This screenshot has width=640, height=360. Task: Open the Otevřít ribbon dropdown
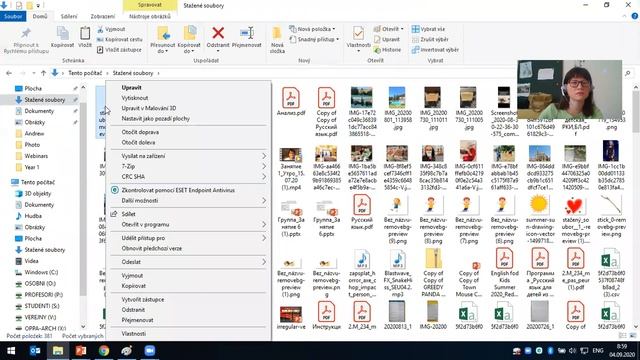point(388,29)
